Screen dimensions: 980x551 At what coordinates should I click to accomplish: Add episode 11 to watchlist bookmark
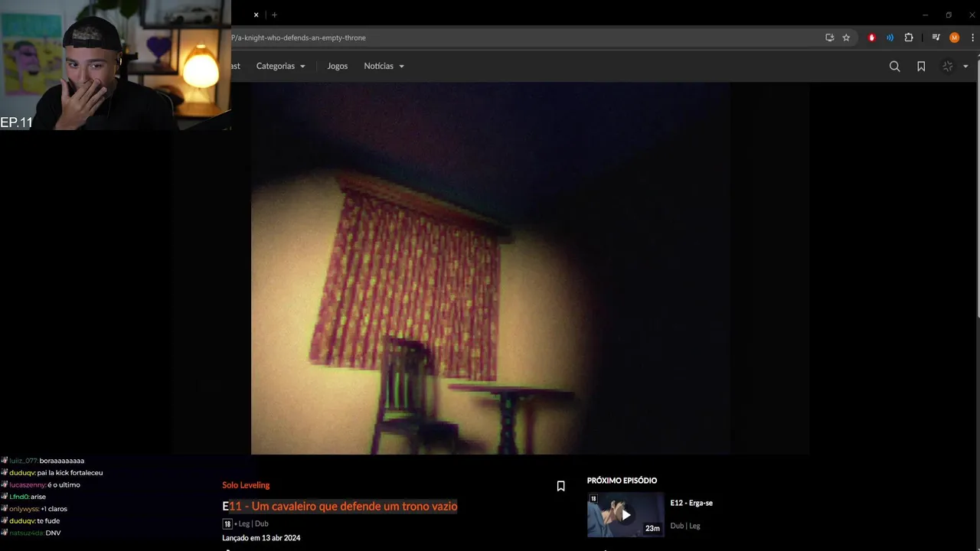click(x=560, y=486)
